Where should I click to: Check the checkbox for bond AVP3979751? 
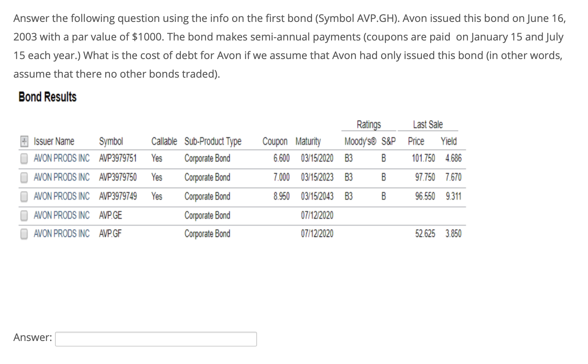[24, 158]
